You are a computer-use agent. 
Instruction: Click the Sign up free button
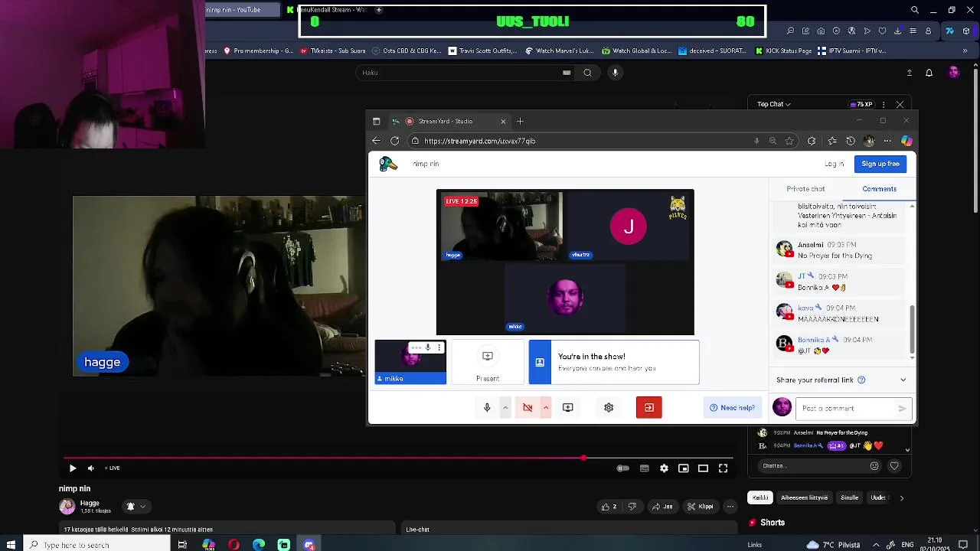pos(880,164)
